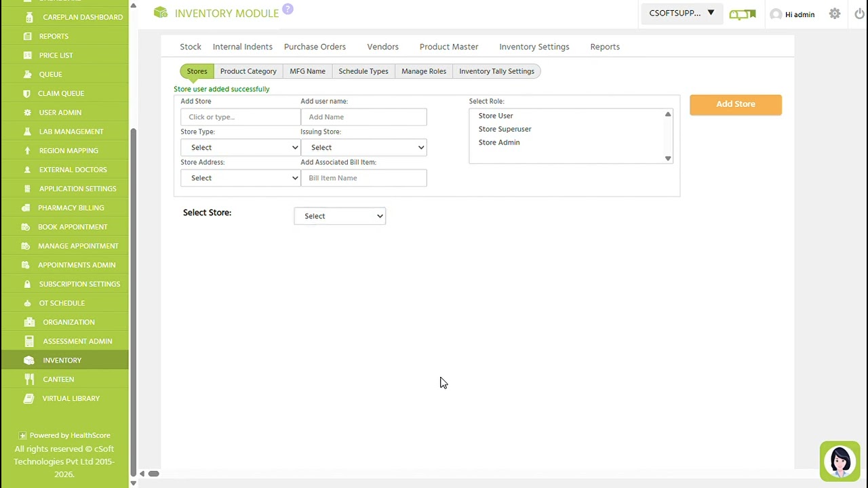
Task: Click the Virtual Library book icon
Action: point(28,398)
